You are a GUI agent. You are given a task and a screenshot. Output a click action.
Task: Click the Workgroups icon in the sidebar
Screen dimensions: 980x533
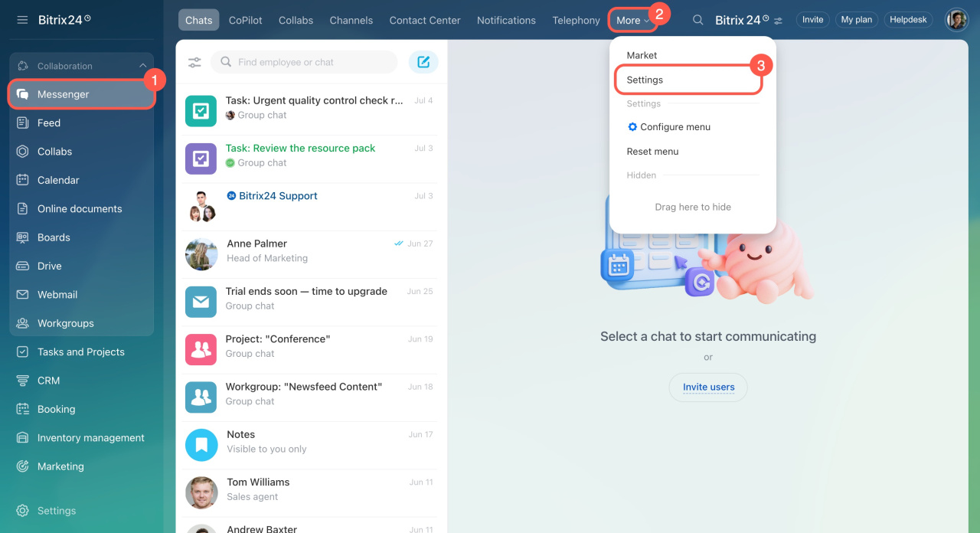pos(23,323)
